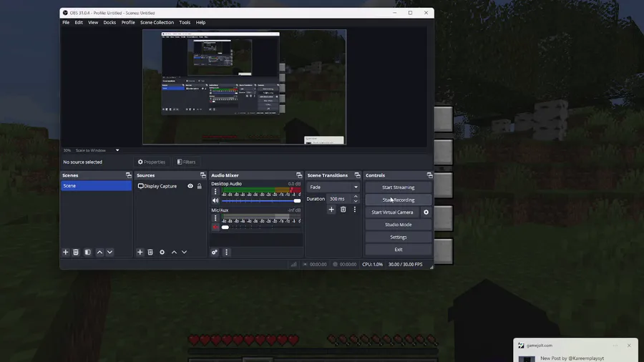
Task: Open the Scale to Window preview dropdown
Action: [98, 150]
